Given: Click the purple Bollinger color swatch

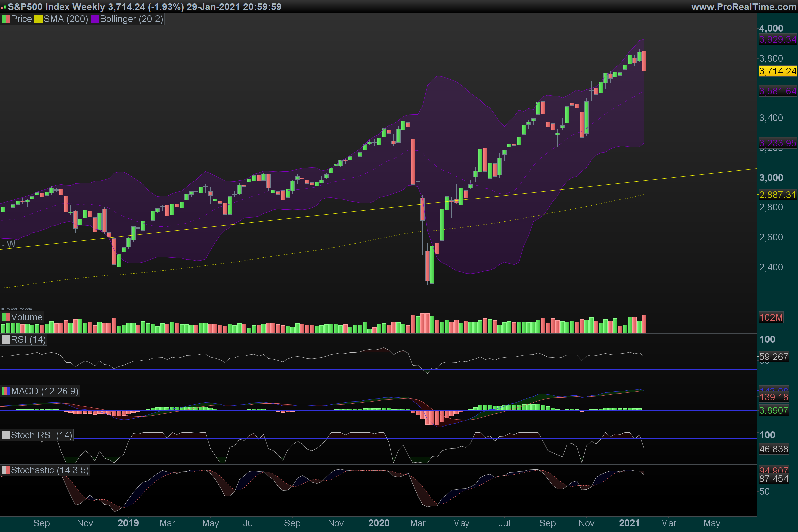Looking at the screenshot, I should [94, 19].
